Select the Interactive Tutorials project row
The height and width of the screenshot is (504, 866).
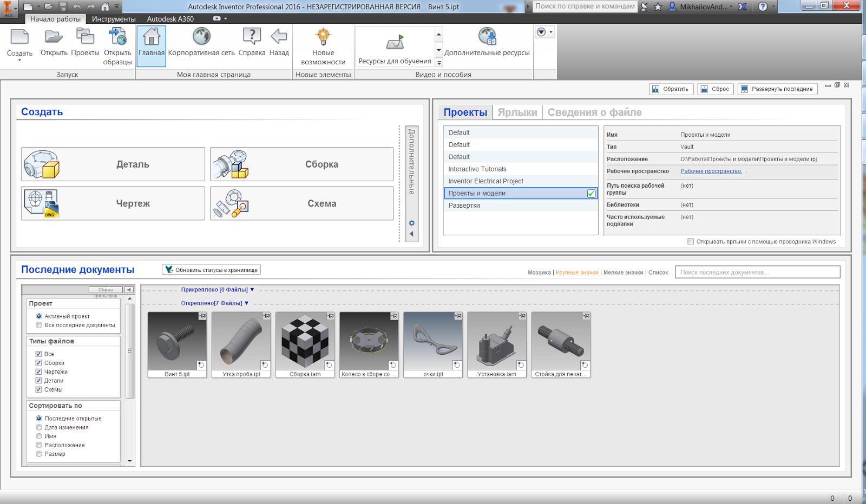tap(521, 169)
